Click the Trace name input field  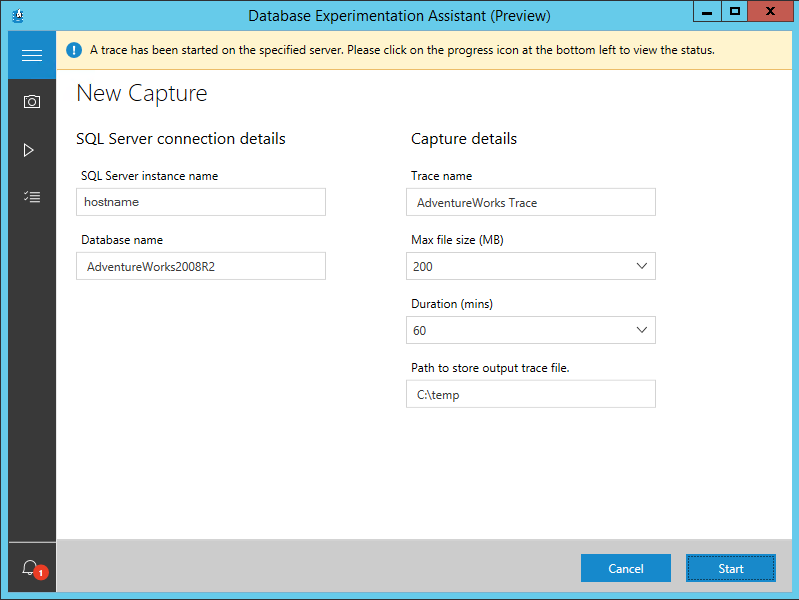[531, 202]
